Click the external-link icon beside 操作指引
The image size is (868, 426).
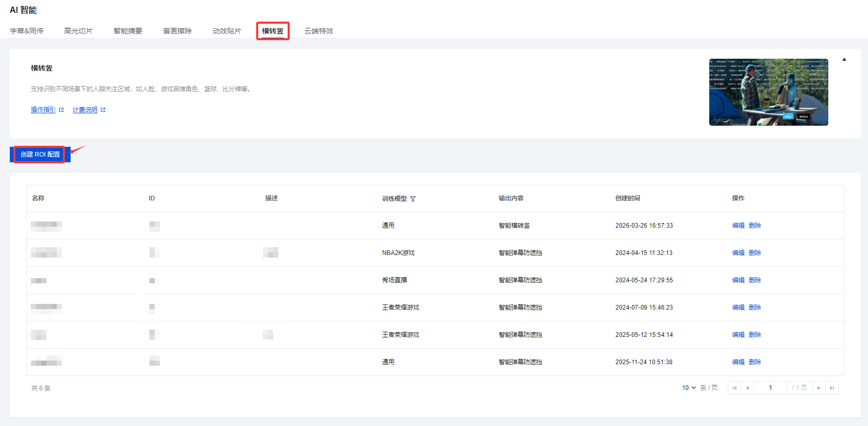coord(61,110)
